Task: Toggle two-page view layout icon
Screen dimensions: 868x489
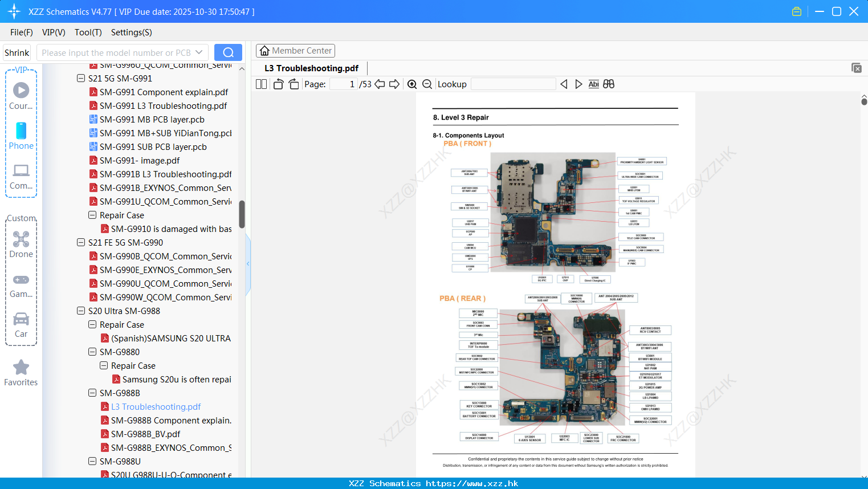Action: pyautogui.click(x=262, y=84)
